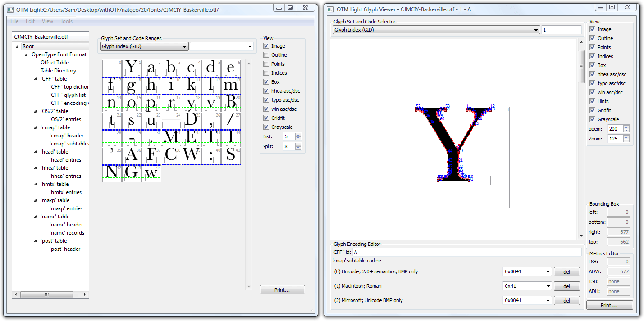Image resolution: width=644 pixels, height=321 pixels.
Task: Increase the ppem spinner value
Action: (626, 127)
